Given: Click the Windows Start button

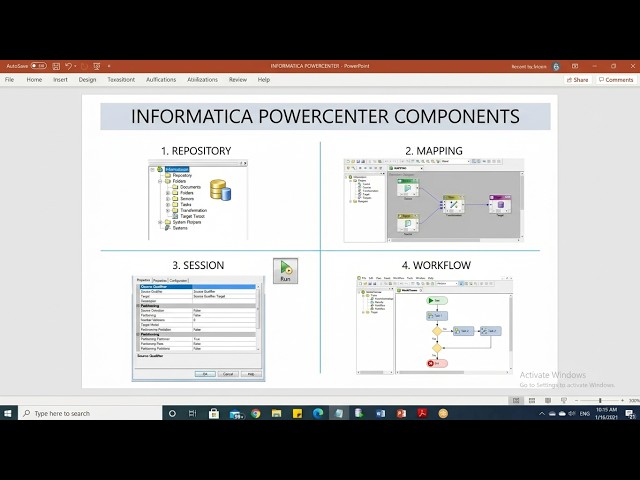Looking at the screenshot, I should pos(8,413).
